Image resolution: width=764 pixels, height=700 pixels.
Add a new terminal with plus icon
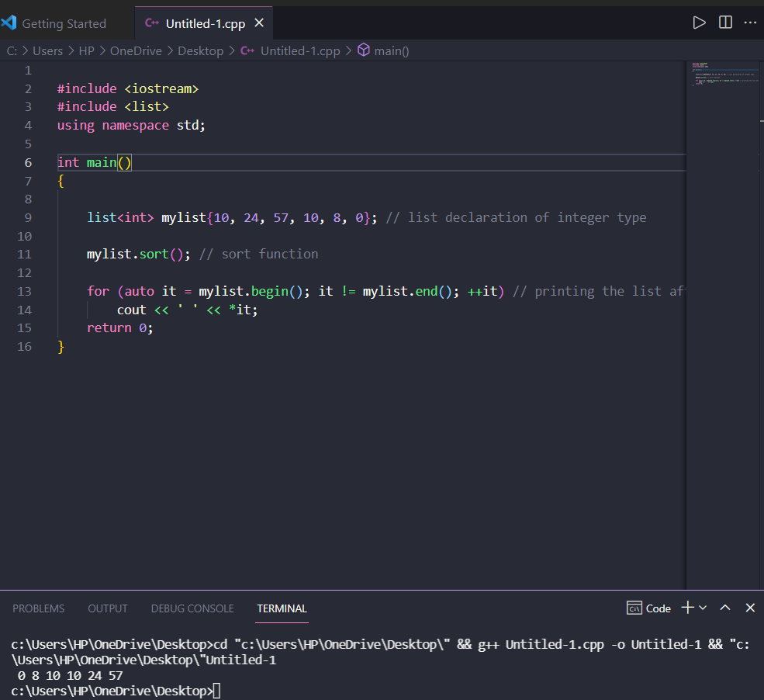pos(687,608)
